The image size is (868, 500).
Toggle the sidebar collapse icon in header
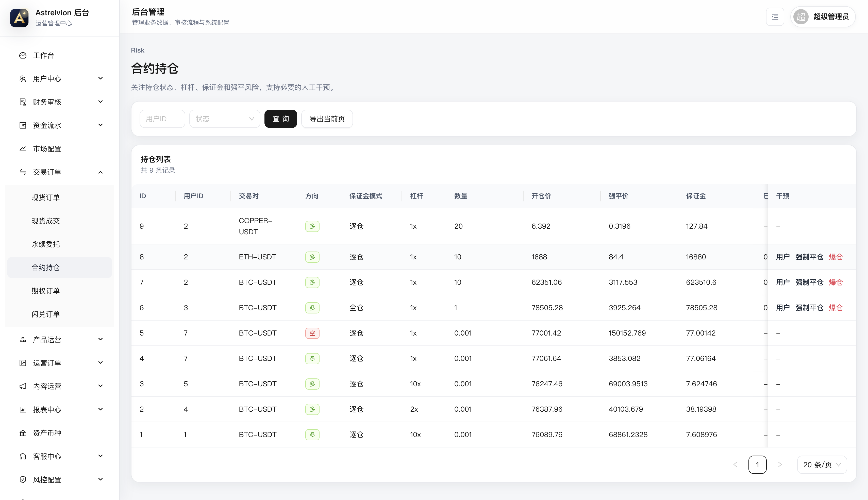tap(775, 17)
